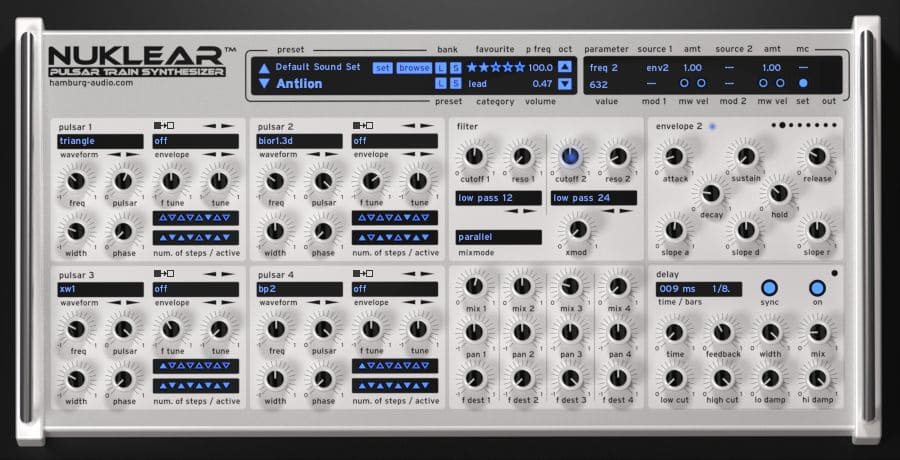Viewport: 900px width, 460px height.
Task: Click blue indicator beside envelope 2 label
Action: 712,126
